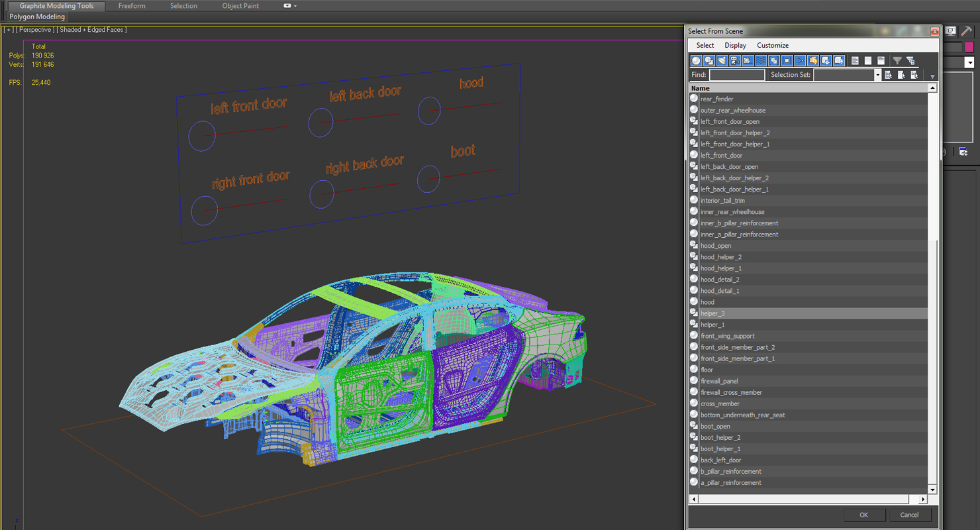Toggle Display Helpers tape-measure filter

point(748,60)
